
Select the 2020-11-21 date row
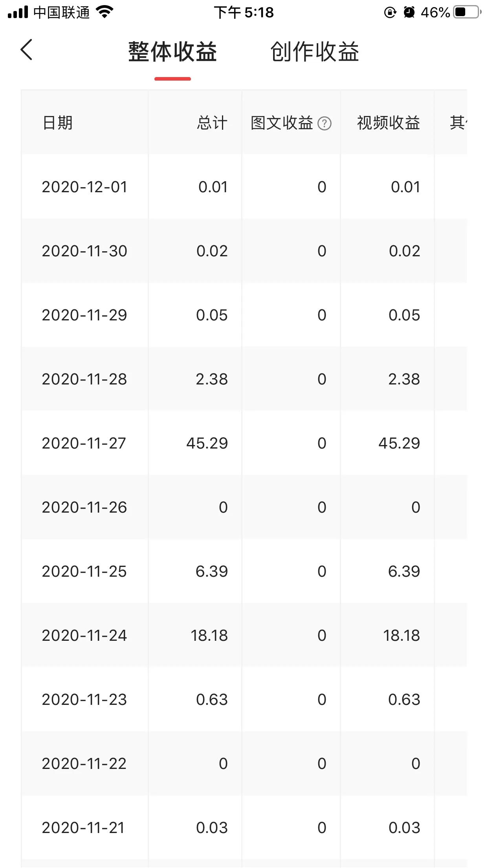(83, 828)
